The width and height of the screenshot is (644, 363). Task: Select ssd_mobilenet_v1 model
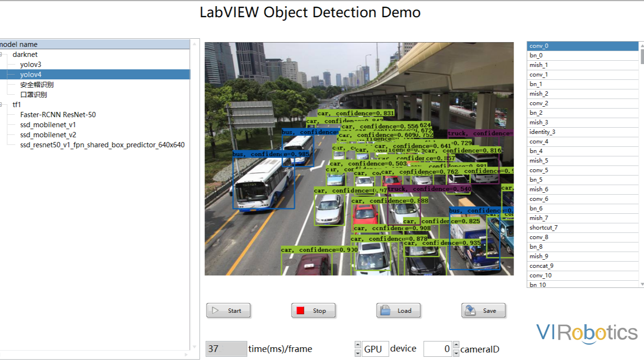pyautogui.click(x=48, y=124)
